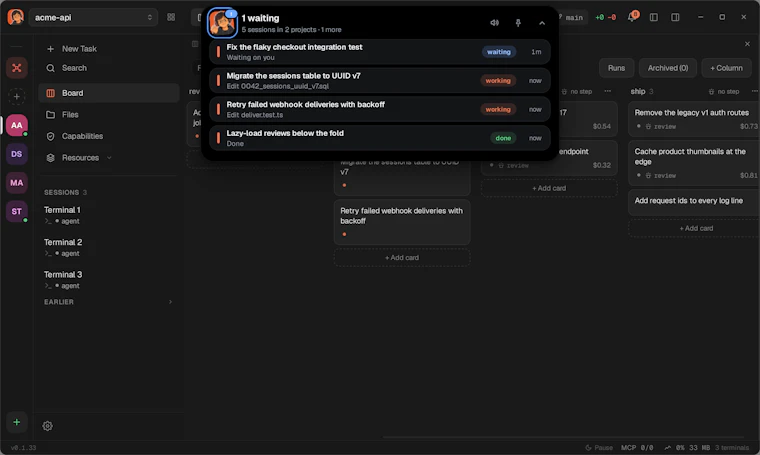Screen dimensions: 760x455
Task: Open Cache product thumbnails at the edge card
Action: pyautogui.click(x=695, y=163)
